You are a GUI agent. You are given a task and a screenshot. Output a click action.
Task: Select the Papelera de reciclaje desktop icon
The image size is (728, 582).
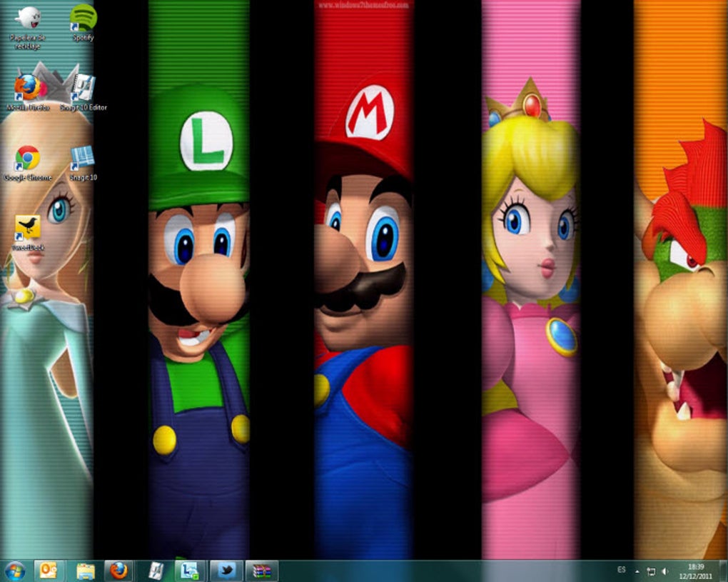[x=27, y=29]
